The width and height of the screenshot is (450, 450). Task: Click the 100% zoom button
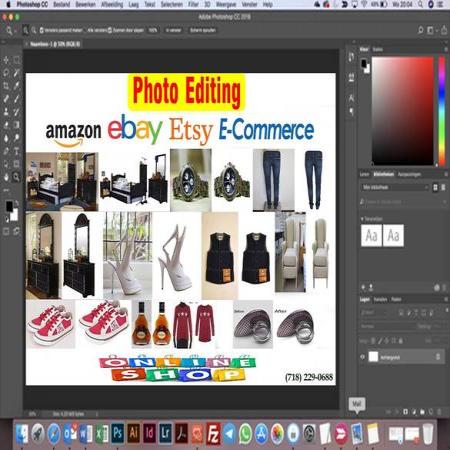tap(153, 30)
